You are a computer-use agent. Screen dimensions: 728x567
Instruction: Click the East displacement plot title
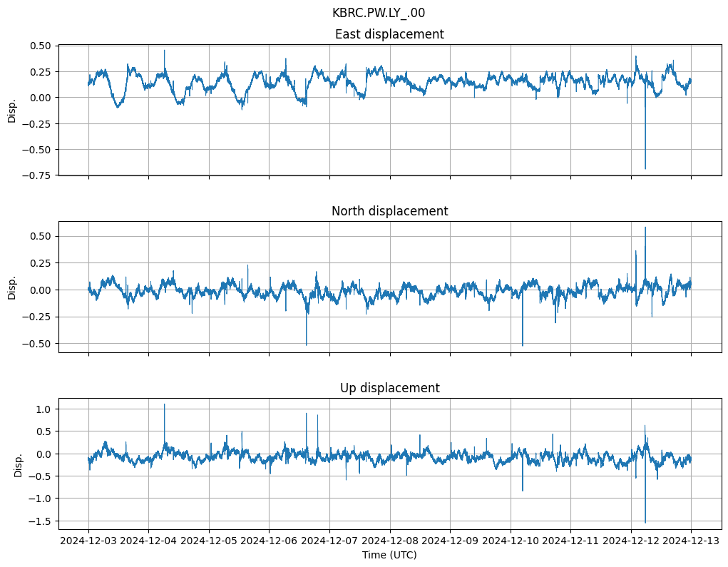tap(389, 34)
